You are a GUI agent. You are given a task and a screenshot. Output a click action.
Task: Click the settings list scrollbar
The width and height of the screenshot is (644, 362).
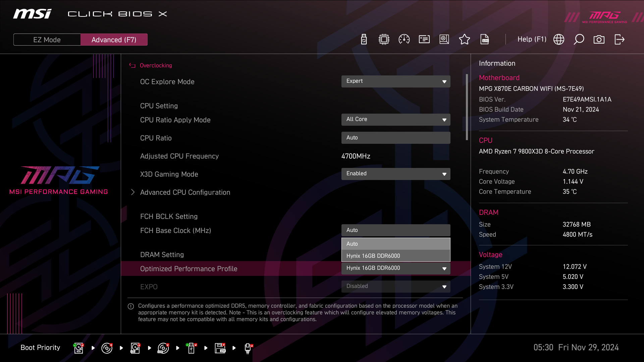pos(467,107)
